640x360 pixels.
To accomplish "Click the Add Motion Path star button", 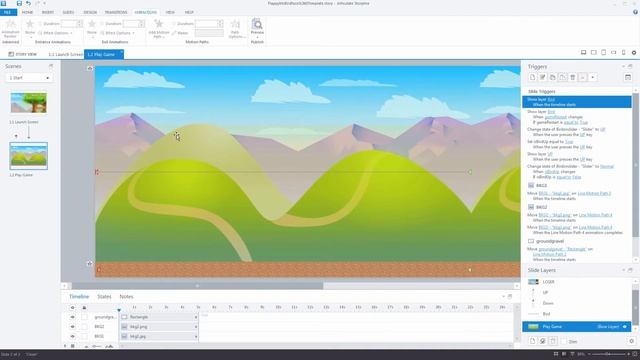I will click(159, 28).
